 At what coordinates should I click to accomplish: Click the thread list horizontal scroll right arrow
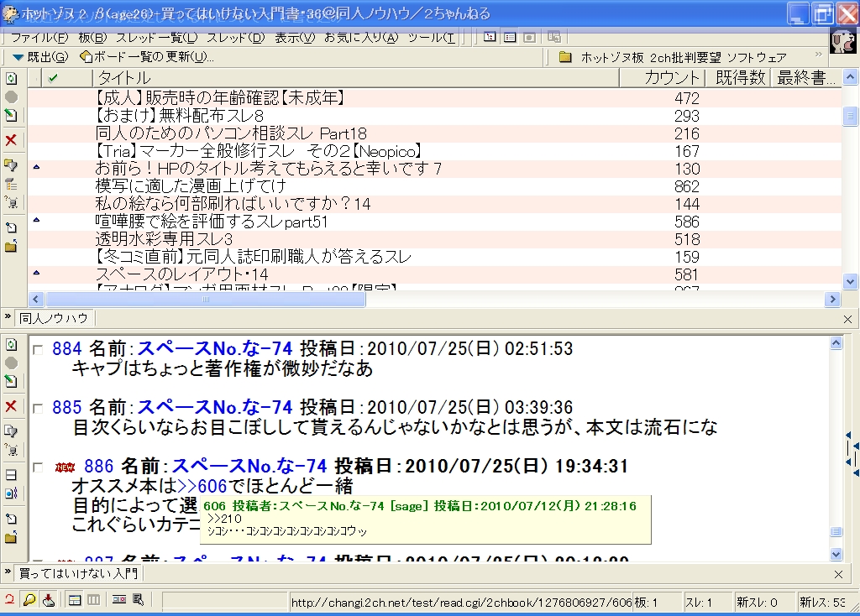pyautogui.click(x=832, y=300)
